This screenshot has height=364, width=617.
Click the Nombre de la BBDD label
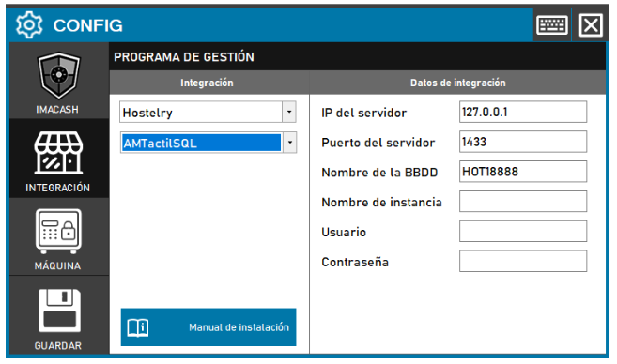[x=379, y=173]
